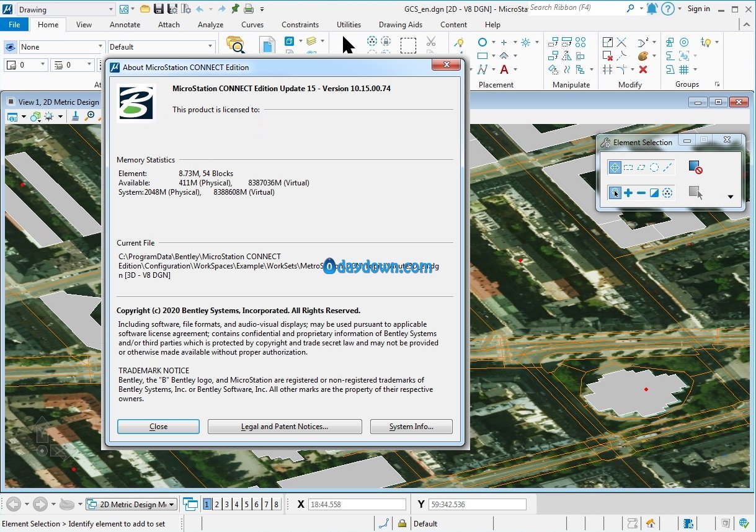Choose Line selection method in Element Selection
The height and width of the screenshot is (532, 756).
point(667,167)
